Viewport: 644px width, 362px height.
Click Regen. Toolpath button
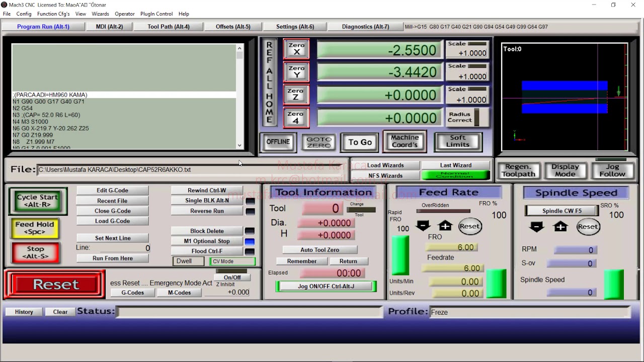pyautogui.click(x=518, y=170)
